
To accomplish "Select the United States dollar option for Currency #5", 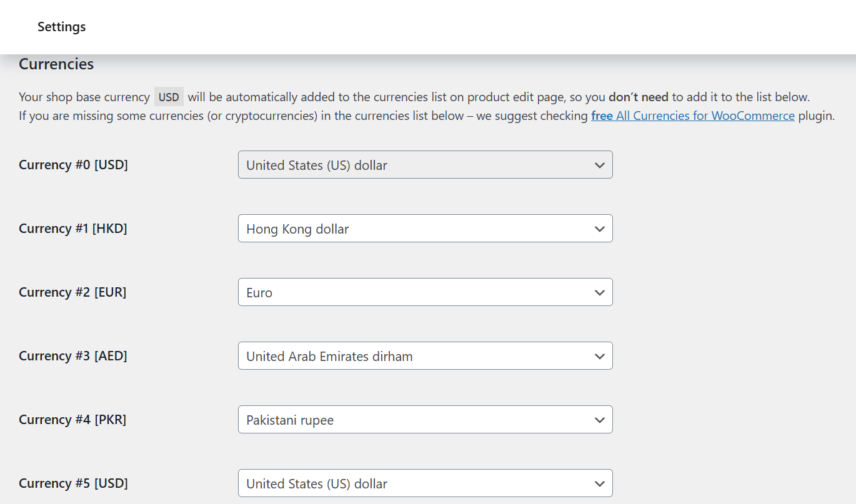I will point(425,483).
